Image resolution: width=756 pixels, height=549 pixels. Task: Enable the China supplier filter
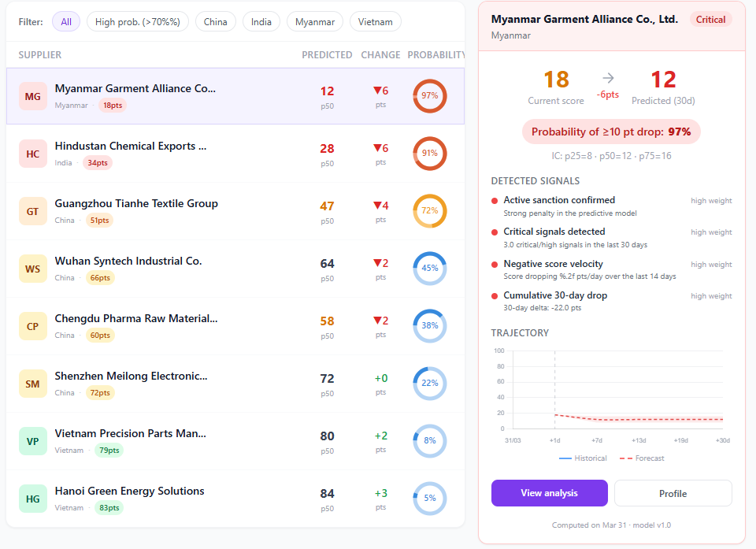coord(215,22)
